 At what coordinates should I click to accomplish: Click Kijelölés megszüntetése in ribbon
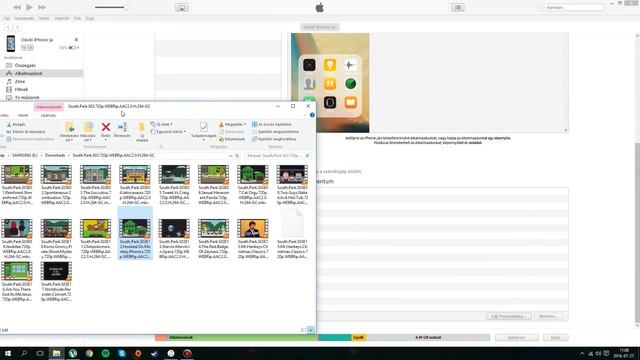coord(276,132)
